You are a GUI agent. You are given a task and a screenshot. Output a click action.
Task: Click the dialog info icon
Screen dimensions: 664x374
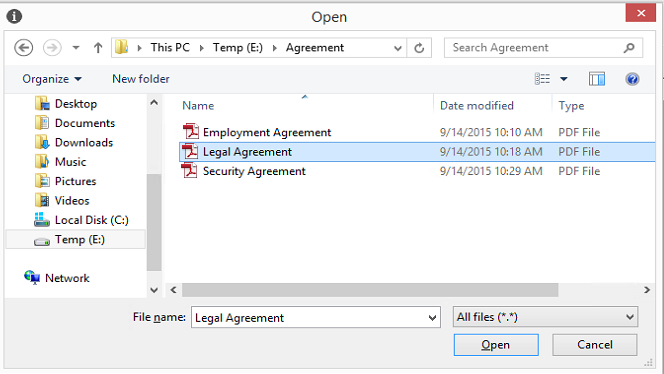[14, 17]
